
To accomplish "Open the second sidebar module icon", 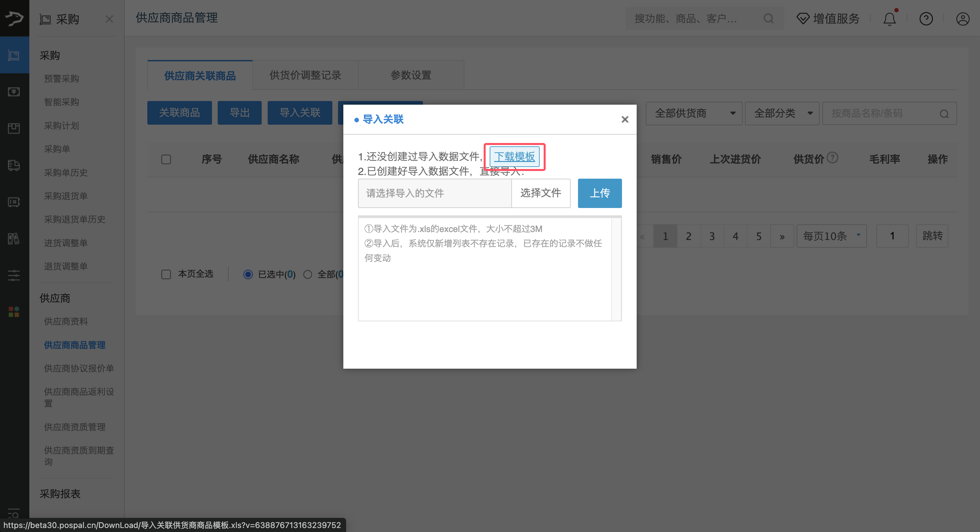I will [x=14, y=92].
